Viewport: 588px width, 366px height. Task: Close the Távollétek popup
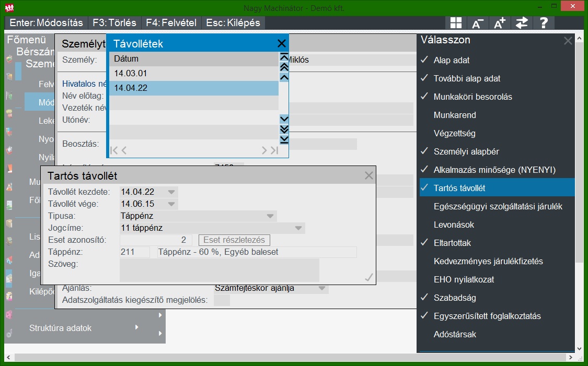point(282,43)
